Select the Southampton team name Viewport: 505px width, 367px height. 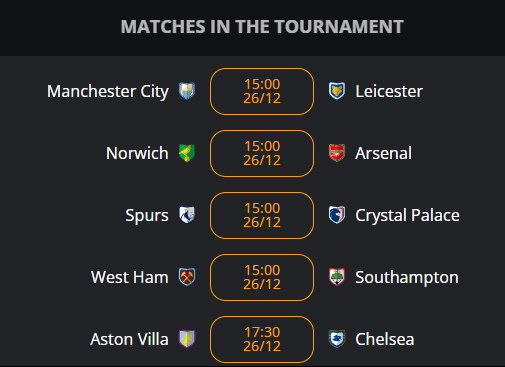tap(407, 278)
